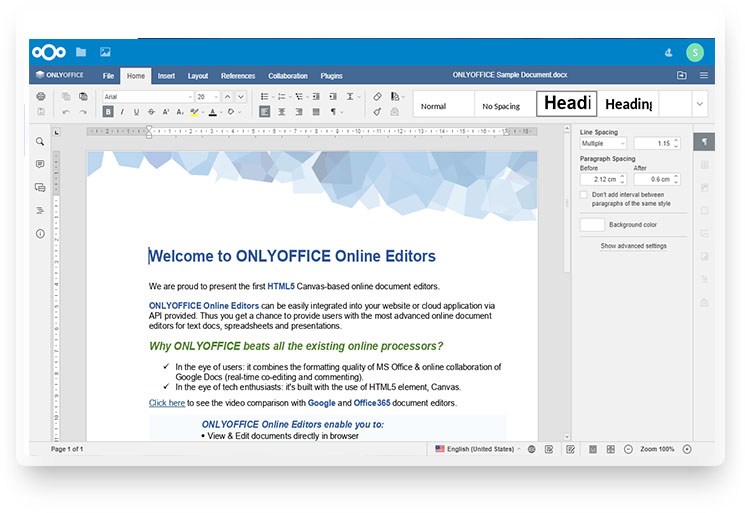Screen dimensions: 745x513
Task: Open English (United States) language selector
Action: click(478, 449)
